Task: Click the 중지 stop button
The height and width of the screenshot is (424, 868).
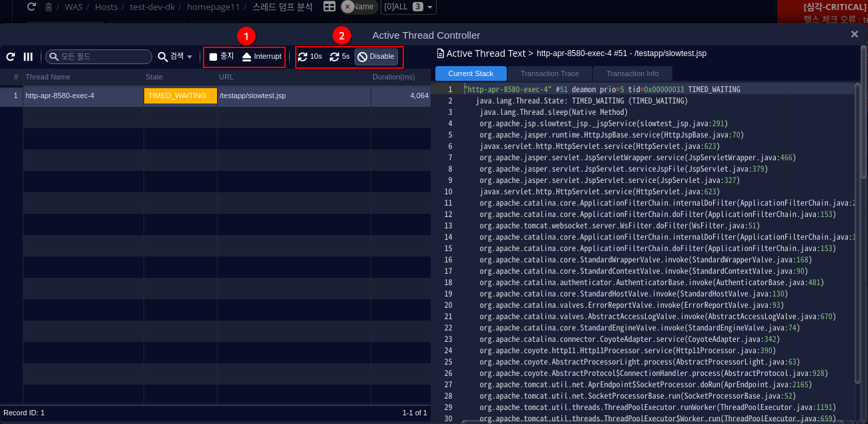Action: click(x=222, y=57)
